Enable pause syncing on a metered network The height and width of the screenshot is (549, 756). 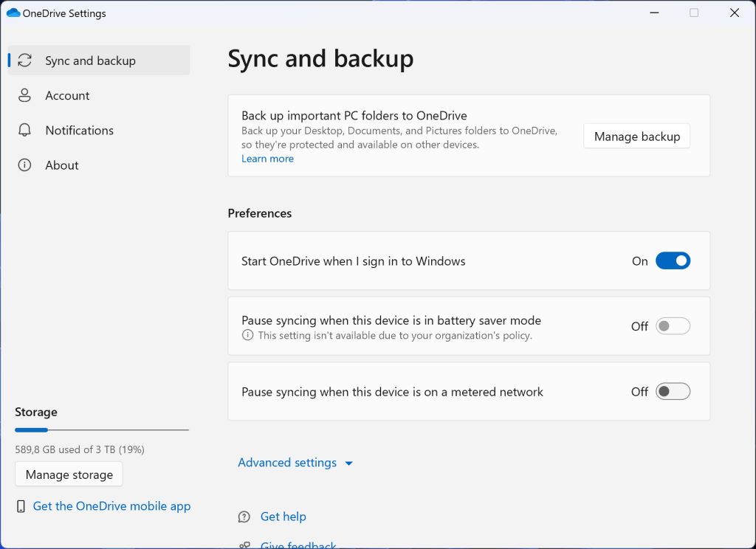tap(673, 391)
